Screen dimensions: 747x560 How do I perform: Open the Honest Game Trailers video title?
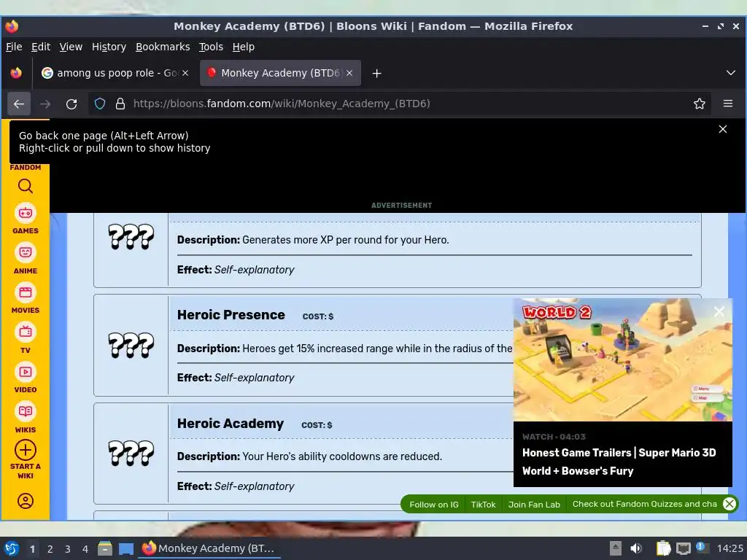(619, 462)
